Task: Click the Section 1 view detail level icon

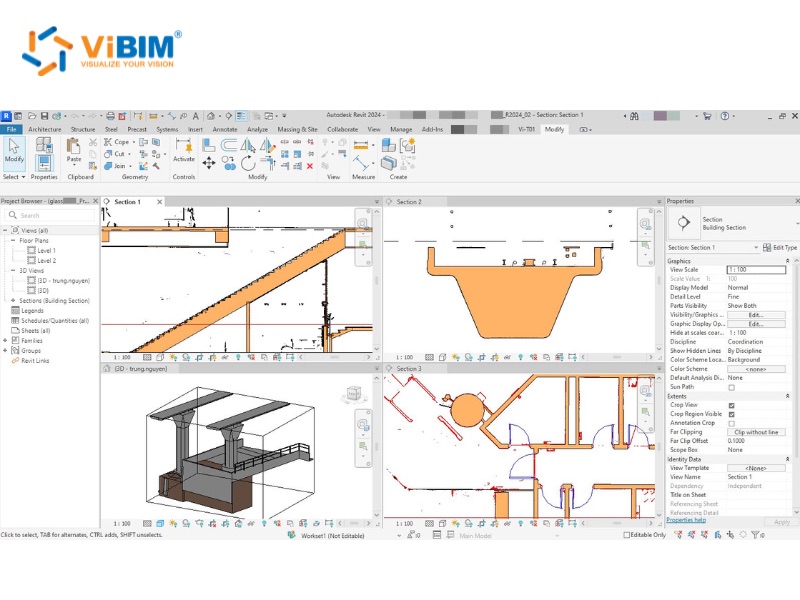Action: coord(147,357)
